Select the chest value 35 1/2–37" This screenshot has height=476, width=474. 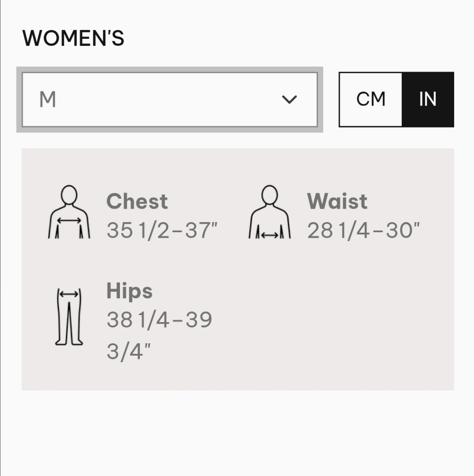[162, 230]
